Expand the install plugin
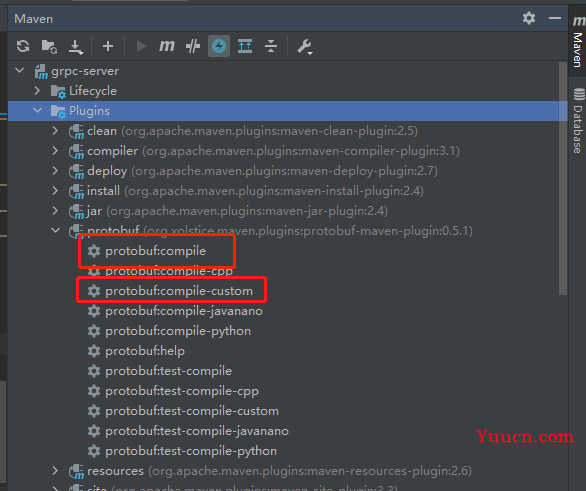The width and height of the screenshot is (586, 491). point(55,191)
